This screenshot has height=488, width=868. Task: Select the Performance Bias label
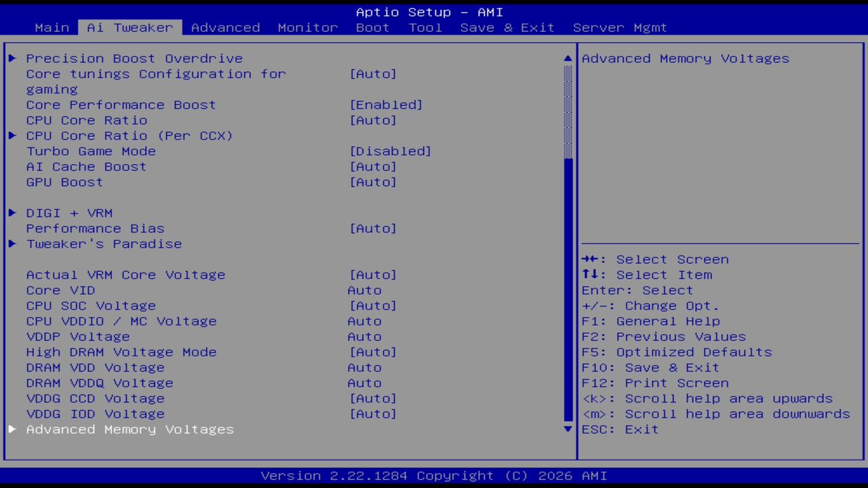[95, 228]
